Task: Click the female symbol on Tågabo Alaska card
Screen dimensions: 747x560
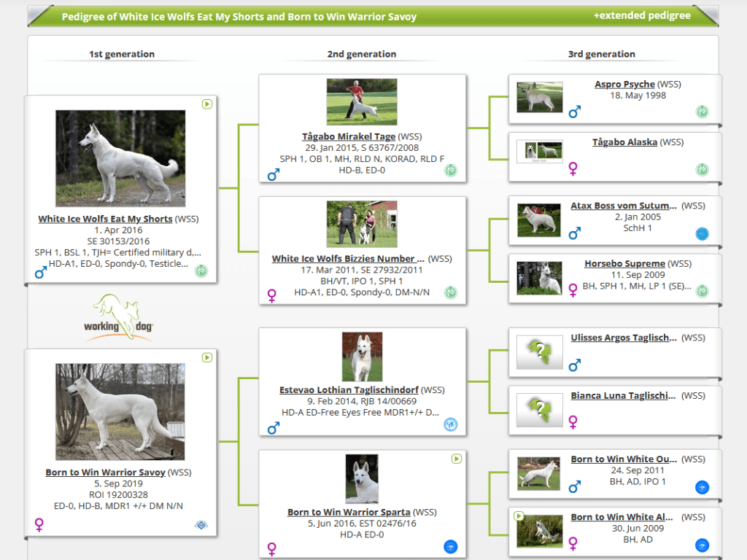Action: tap(574, 169)
